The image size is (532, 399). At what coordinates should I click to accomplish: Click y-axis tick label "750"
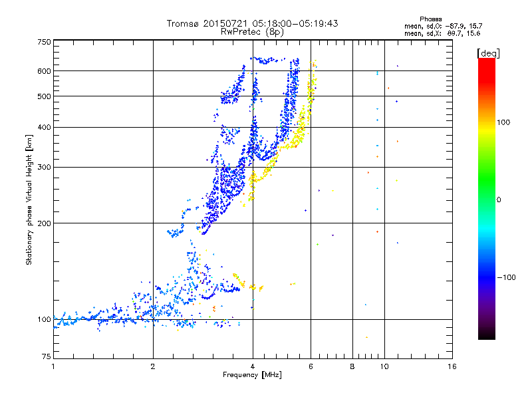coord(44,42)
